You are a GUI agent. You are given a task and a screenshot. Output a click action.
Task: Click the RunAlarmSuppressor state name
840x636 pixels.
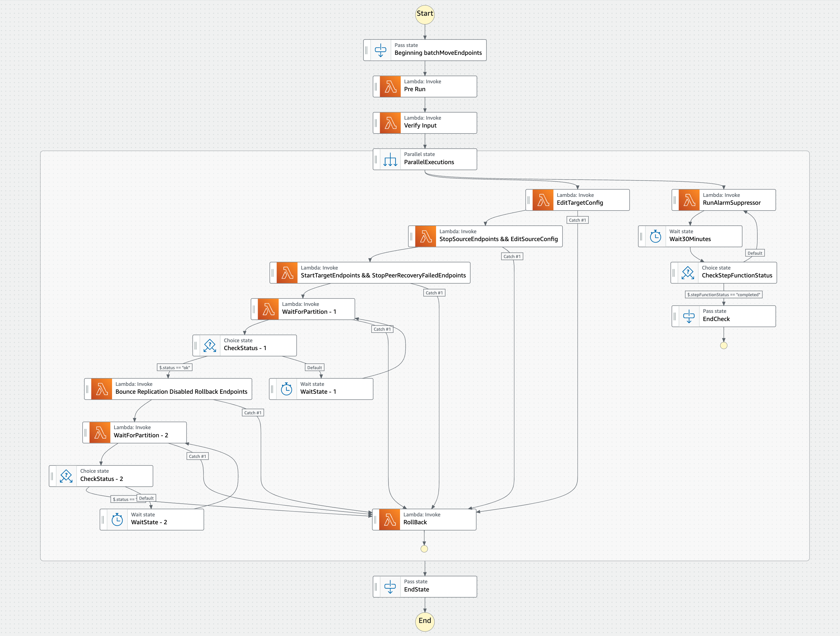731,203
